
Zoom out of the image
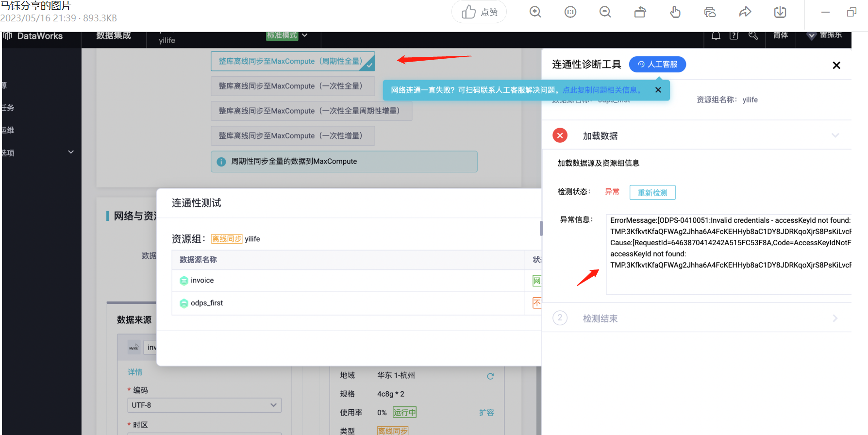[x=605, y=12]
